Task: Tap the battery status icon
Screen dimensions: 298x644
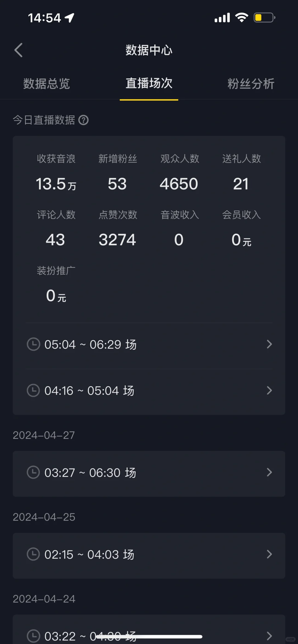Action: 264,18
